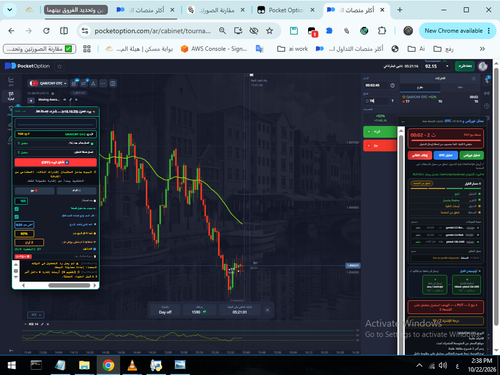This screenshot has width=500, height=375.
Task: Select the open trades tab
Action: [420, 87]
